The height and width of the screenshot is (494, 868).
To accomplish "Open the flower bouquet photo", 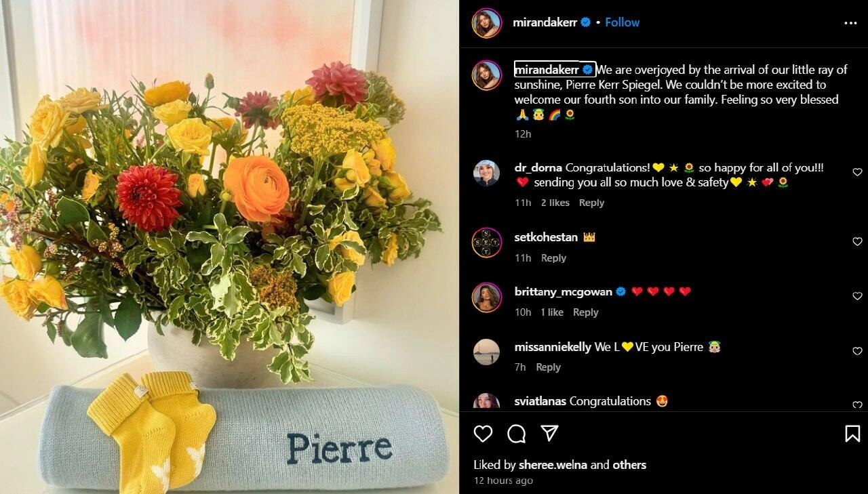I will click(x=229, y=247).
